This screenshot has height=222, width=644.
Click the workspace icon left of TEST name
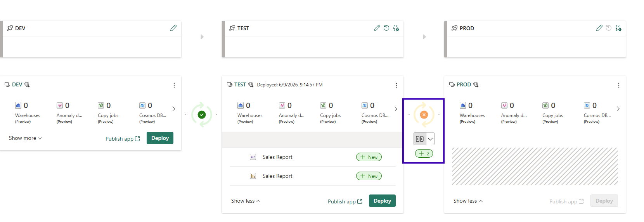[x=230, y=84]
